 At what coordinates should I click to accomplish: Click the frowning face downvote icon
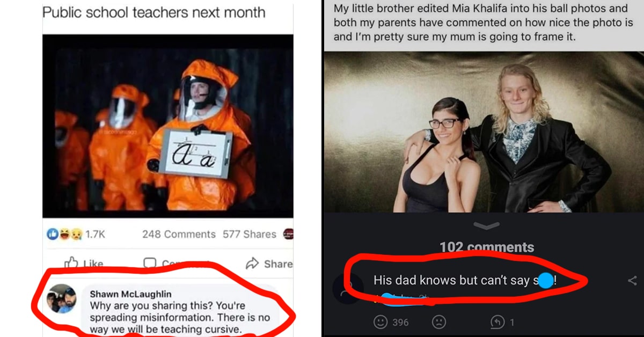(x=438, y=322)
